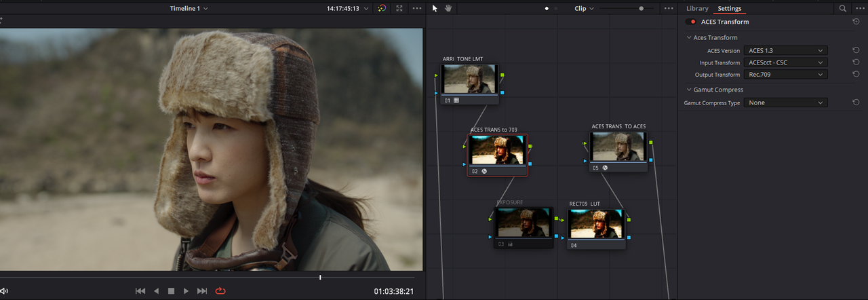Select the hand pan tool in node editor
Viewport: 868px width, 300px height.
click(x=448, y=8)
